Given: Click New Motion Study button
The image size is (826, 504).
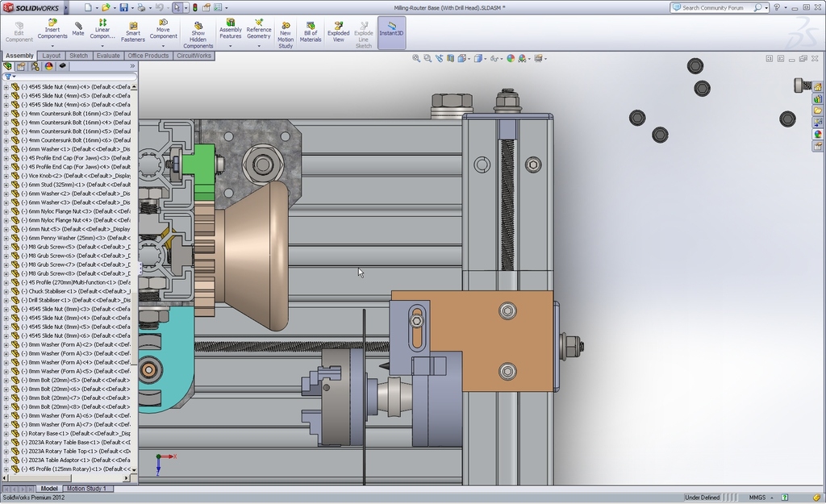Looking at the screenshot, I should (x=286, y=33).
